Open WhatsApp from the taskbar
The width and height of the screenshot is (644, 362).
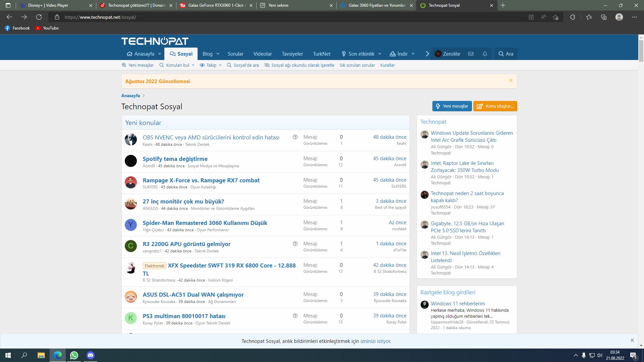[74, 355]
